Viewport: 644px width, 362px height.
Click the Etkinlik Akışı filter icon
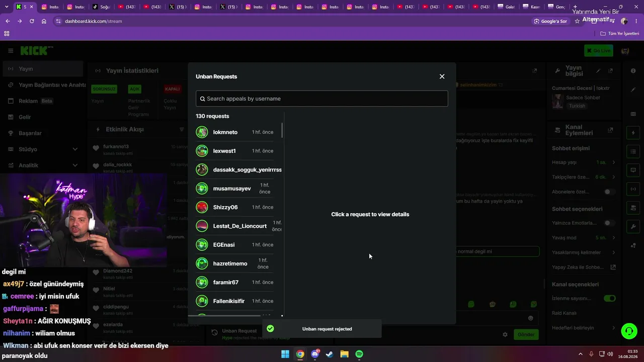pyautogui.click(x=182, y=129)
